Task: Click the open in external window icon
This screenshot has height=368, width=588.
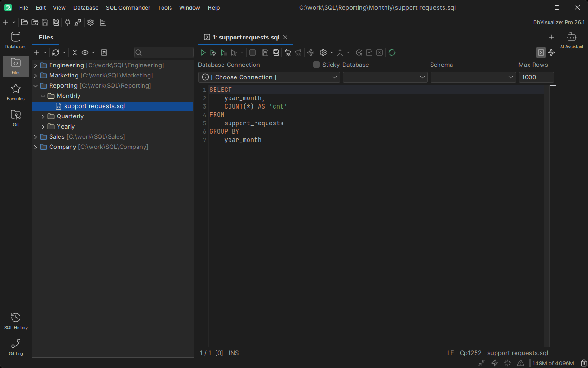Action: [x=104, y=52]
